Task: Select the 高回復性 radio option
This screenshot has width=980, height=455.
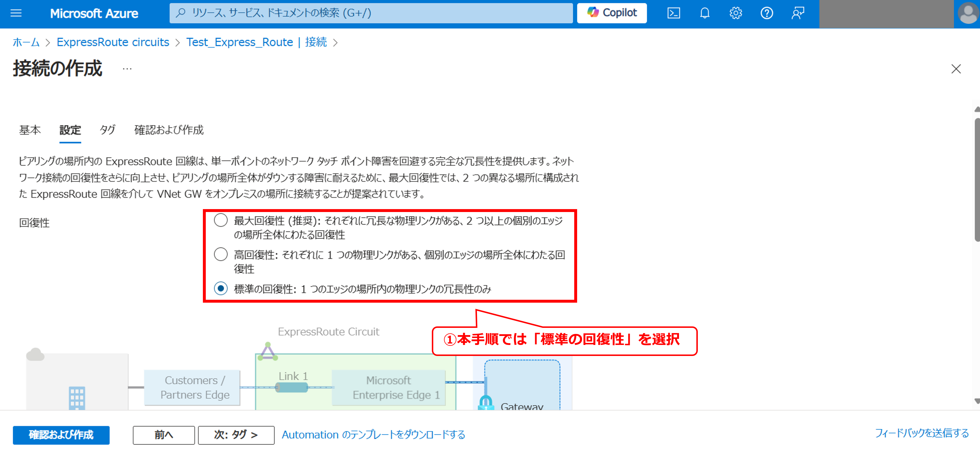Action: click(221, 254)
